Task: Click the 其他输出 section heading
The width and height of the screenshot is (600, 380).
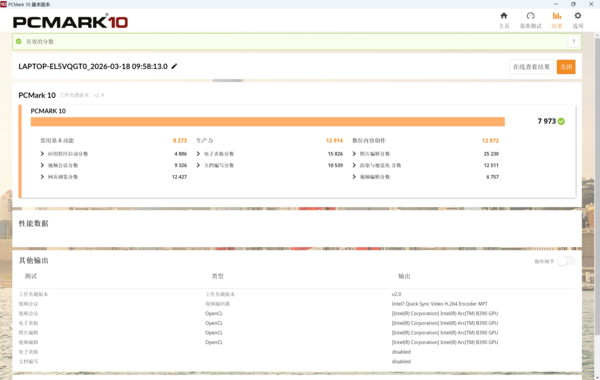Action: click(34, 261)
